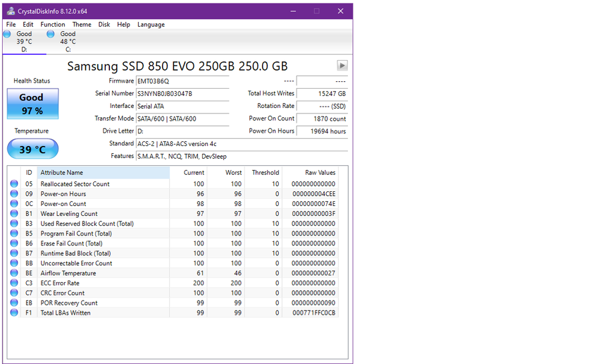Click the status orb for Reallocated Sector Count
This screenshot has width=600, height=364.
coord(14,184)
